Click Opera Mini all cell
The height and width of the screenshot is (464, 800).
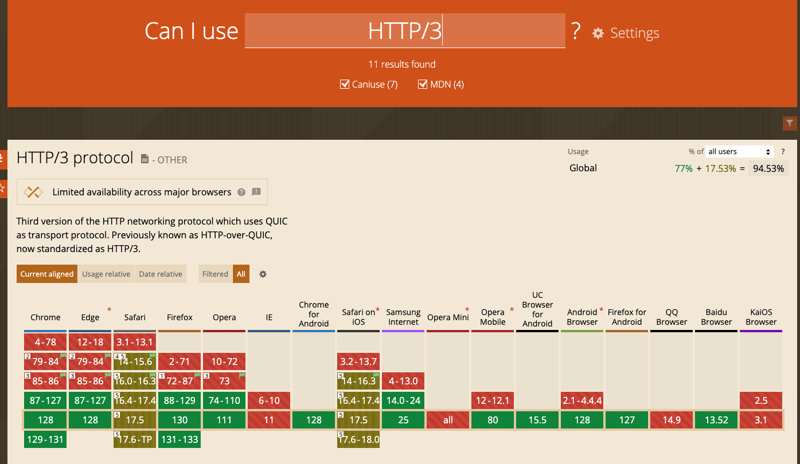448,420
